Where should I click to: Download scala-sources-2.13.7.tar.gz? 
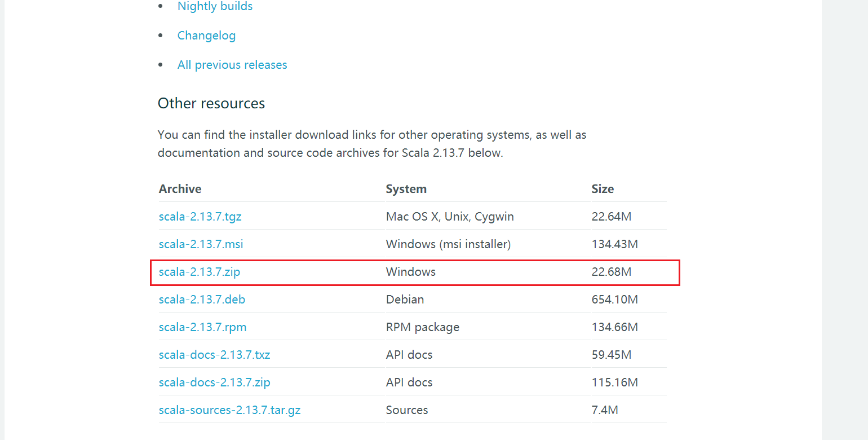click(230, 410)
